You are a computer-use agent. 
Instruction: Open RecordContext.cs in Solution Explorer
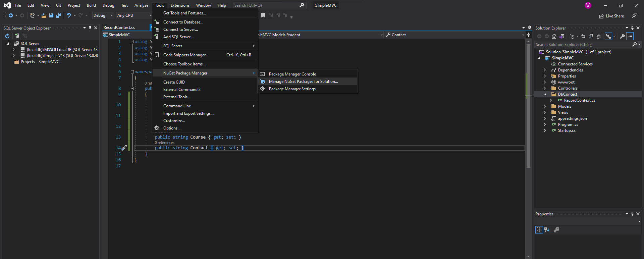coord(580,100)
